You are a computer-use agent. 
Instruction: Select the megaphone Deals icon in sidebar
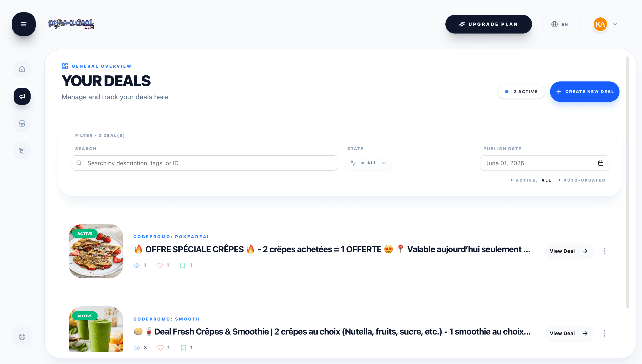pos(22,96)
